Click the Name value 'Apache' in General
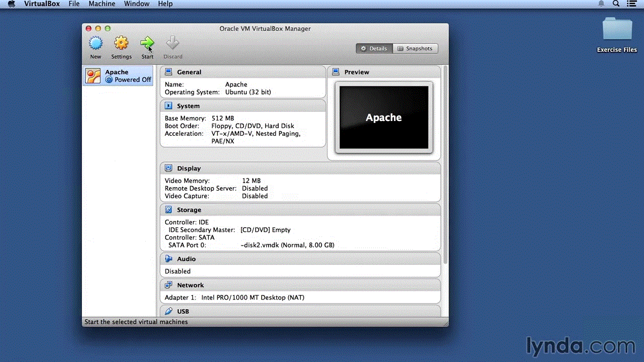Viewport: 644px width, 362px height. point(236,84)
